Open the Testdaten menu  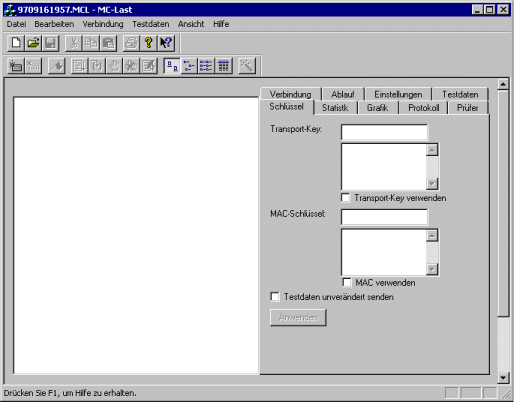pos(151,24)
